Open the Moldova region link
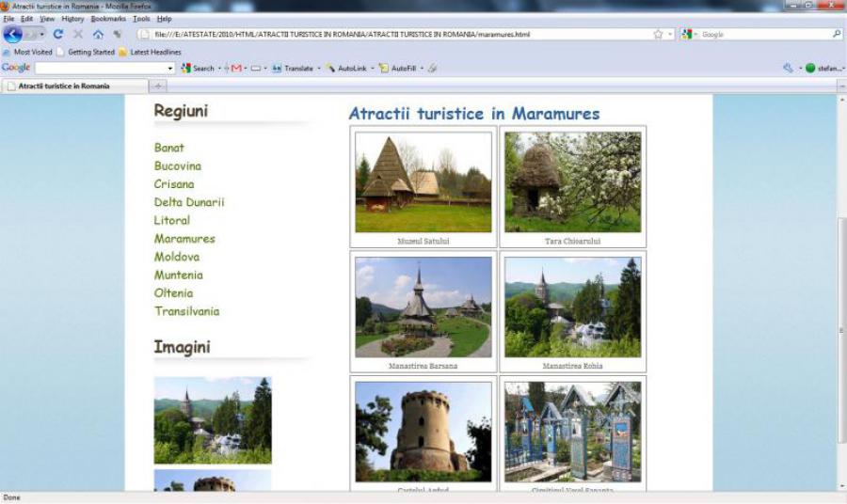The height and width of the screenshot is (504, 847). pos(177,257)
